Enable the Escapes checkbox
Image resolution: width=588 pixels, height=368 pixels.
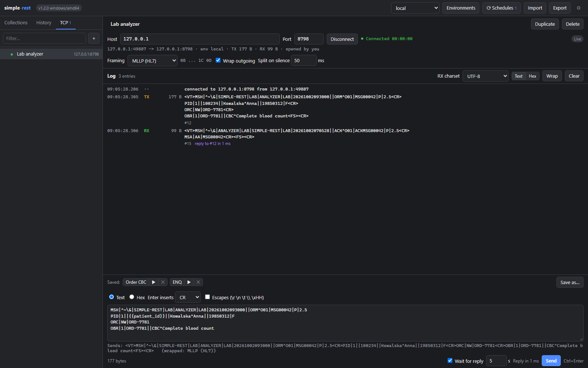click(x=207, y=297)
